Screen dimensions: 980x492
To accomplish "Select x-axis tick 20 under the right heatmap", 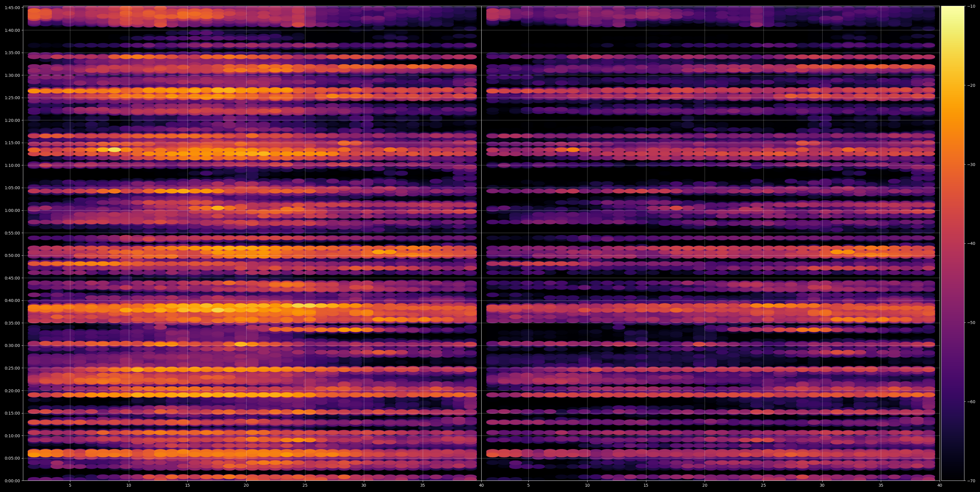I will click(705, 485).
